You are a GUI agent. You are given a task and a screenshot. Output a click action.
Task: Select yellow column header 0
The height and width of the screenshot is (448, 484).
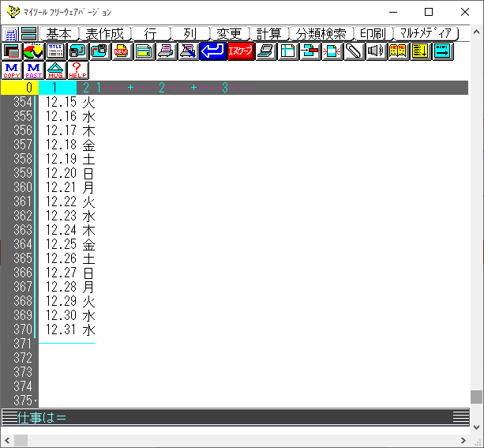[x=20, y=88]
